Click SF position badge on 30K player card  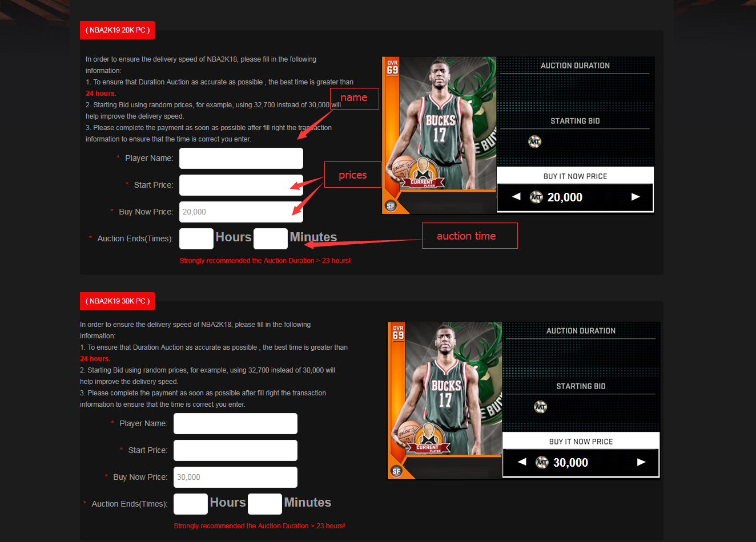[x=397, y=471]
